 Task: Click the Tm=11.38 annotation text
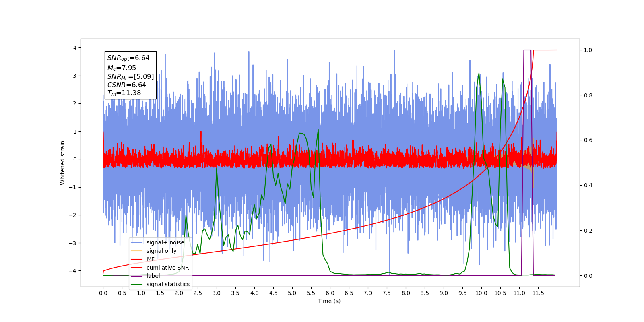point(124,93)
